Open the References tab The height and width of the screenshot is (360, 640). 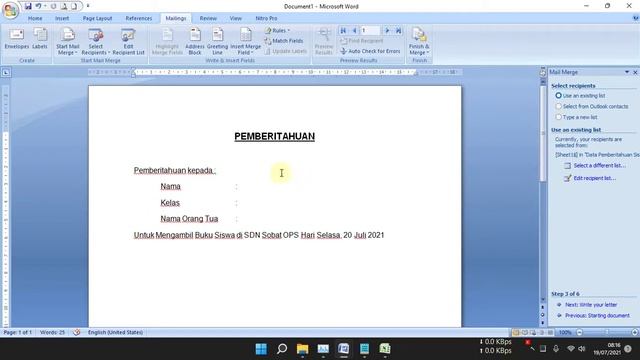139,18
